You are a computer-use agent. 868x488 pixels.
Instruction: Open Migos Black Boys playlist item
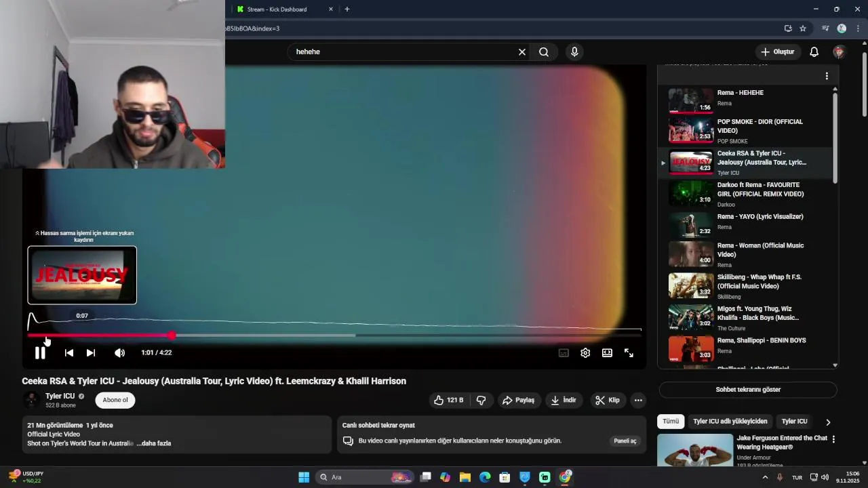pyautogui.click(x=746, y=317)
